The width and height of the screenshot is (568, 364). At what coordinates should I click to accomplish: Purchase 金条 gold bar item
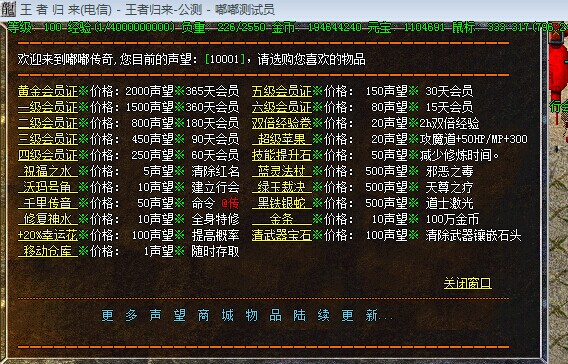click(x=282, y=219)
